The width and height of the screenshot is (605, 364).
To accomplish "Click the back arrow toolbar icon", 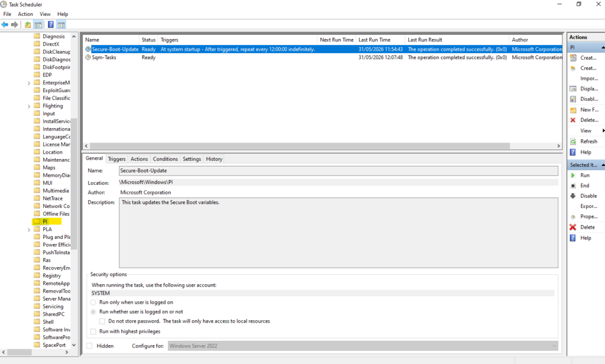I will pos(5,25).
